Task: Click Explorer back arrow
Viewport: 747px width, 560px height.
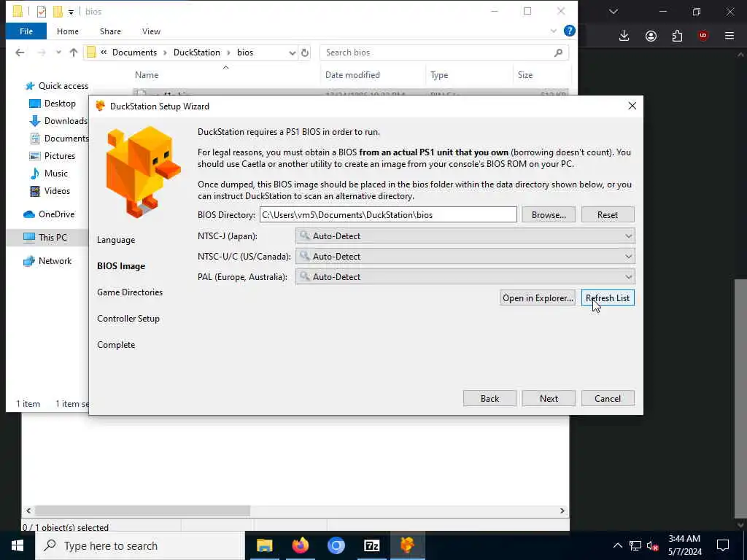Action: (x=20, y=52)
